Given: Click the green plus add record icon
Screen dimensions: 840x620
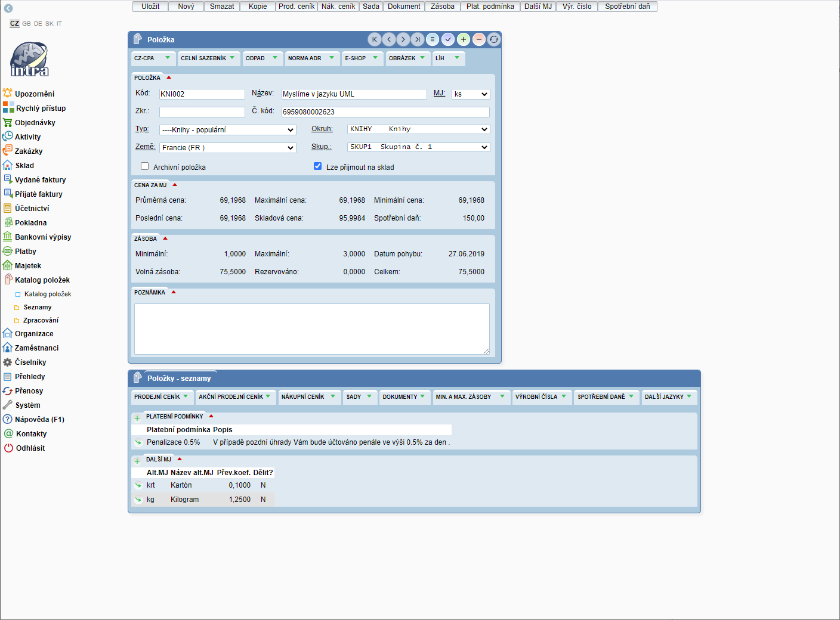Looking at the screenshot, I should click(464, 39).
